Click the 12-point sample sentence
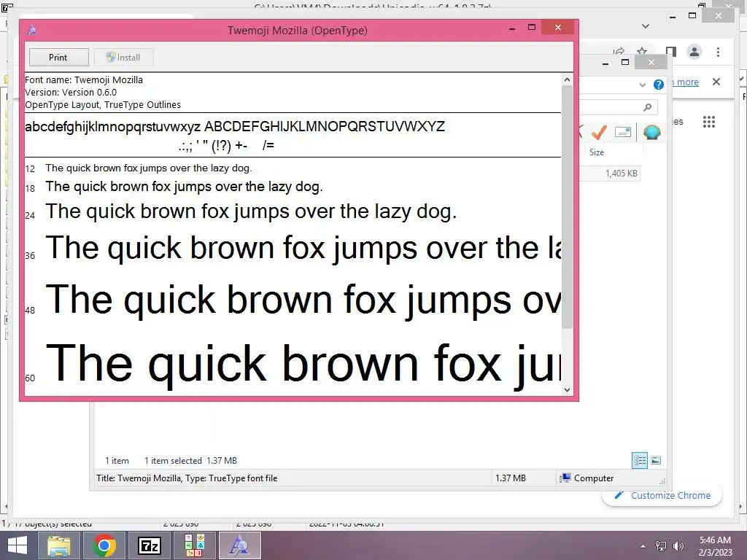The image size is (747, 560). tap(149, 168)
